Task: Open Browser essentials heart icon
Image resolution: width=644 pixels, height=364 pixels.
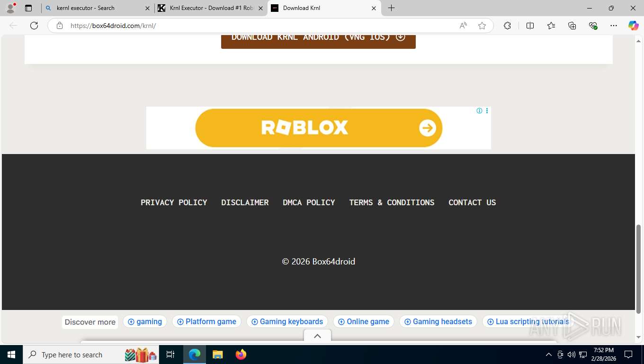Action: 593,26
